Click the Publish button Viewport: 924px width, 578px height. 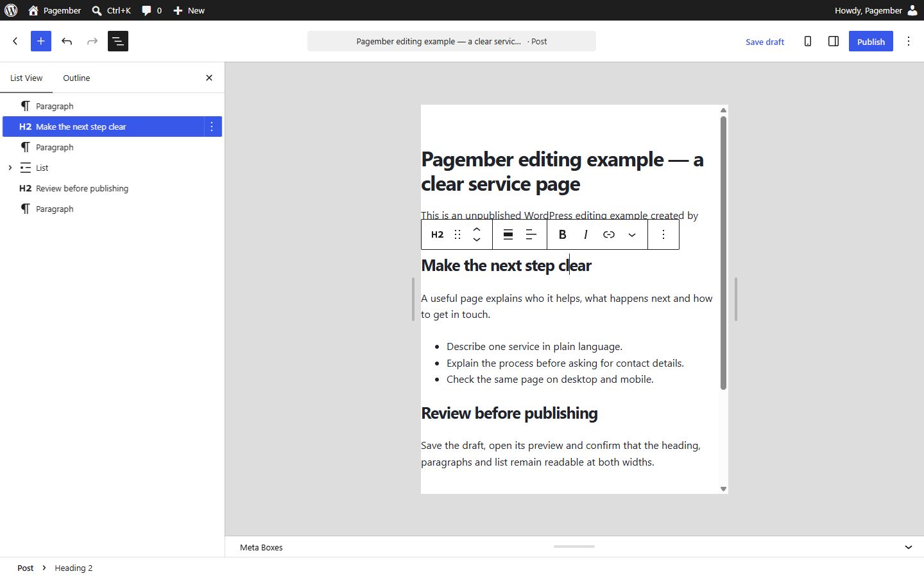[x=871, y=42]
